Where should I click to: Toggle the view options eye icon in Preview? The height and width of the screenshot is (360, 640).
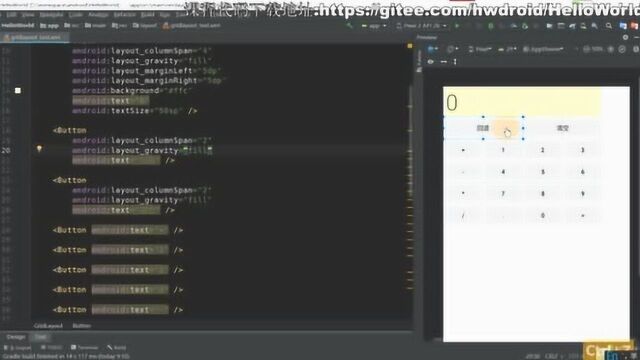(x=431, y=62)
